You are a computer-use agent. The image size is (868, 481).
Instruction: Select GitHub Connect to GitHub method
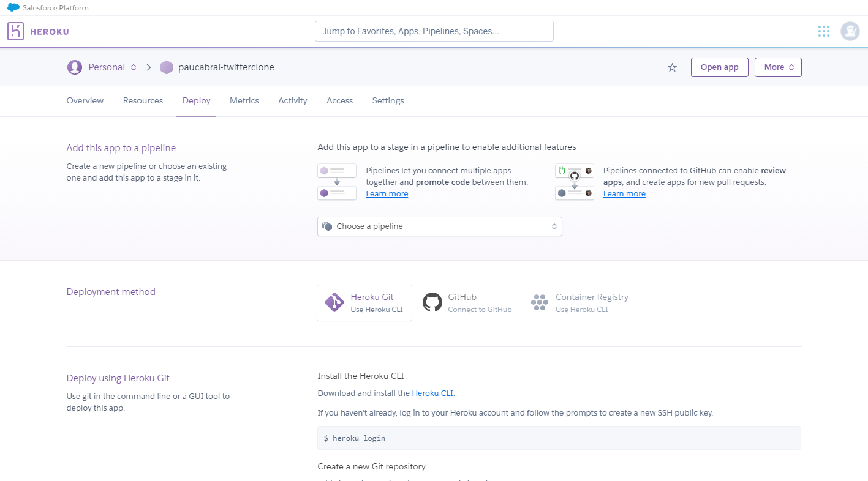click(467, 303)
